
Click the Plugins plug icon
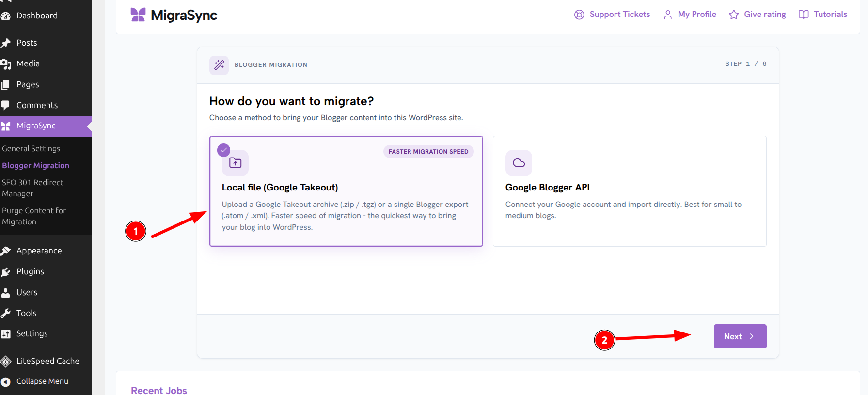6,272
